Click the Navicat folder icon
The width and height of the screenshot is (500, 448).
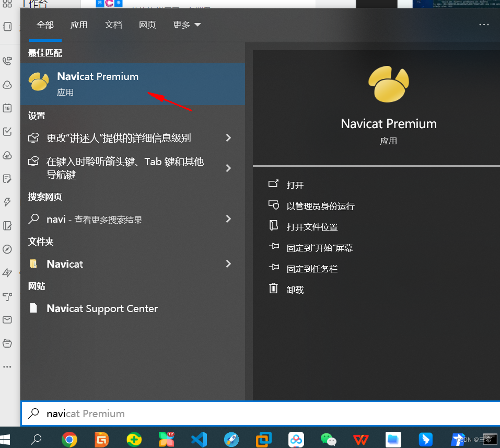click(x=33, y=263)
